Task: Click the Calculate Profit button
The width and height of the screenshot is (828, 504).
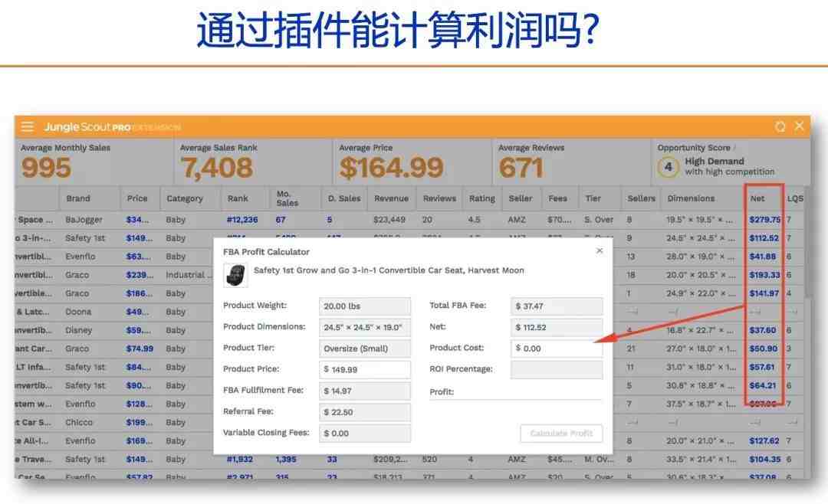Action: pyautogui.click(x=561, y=434)
